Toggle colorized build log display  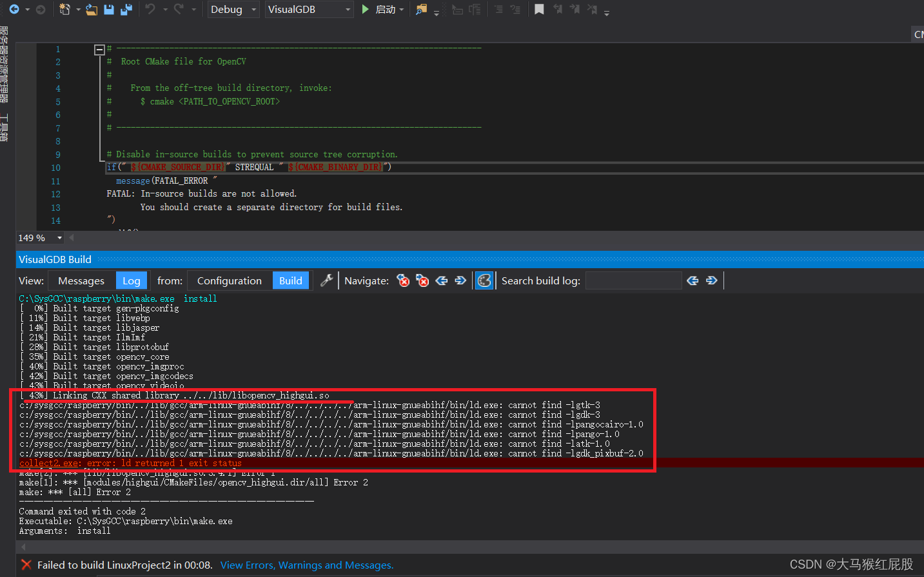pyautogui.click(x=484, y=280)
